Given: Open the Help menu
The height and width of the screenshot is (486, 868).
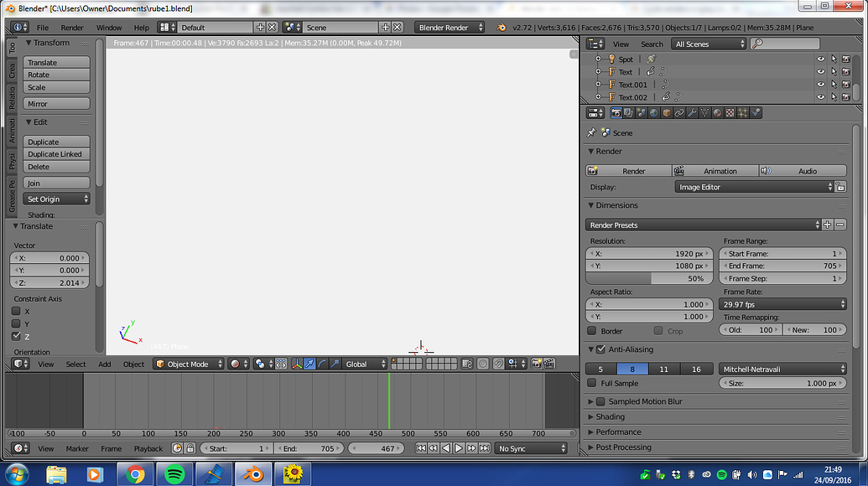Looking at the screenshot, I should pyautogui.click(x=141, y=28).
